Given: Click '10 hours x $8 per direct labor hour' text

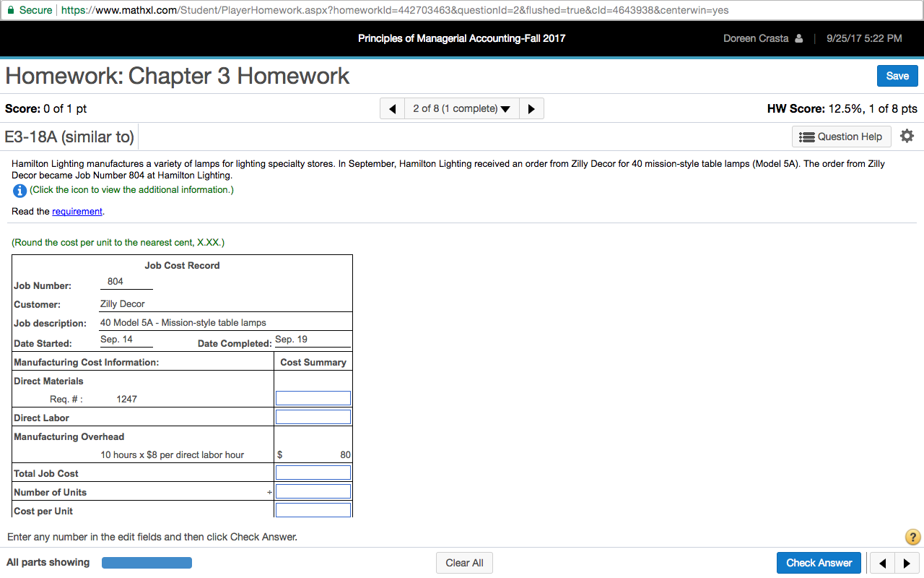Looking at the screenshot, I should click(x=173, y=455).
